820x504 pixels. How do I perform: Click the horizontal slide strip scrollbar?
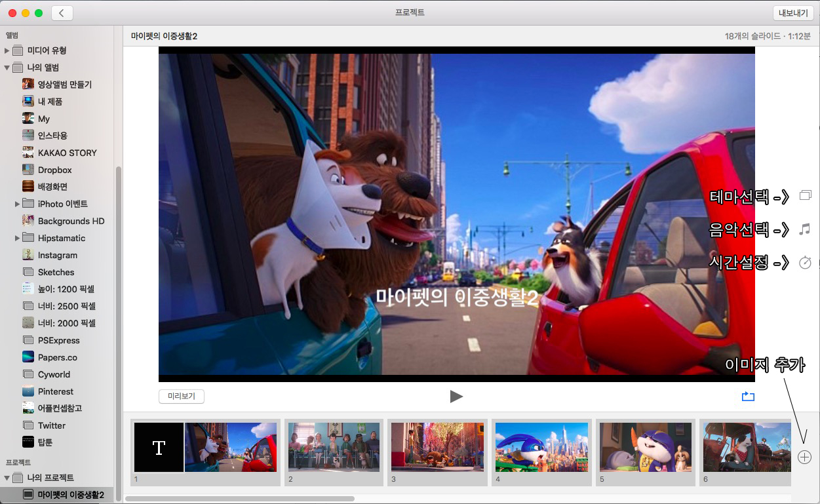pos(240,499)
